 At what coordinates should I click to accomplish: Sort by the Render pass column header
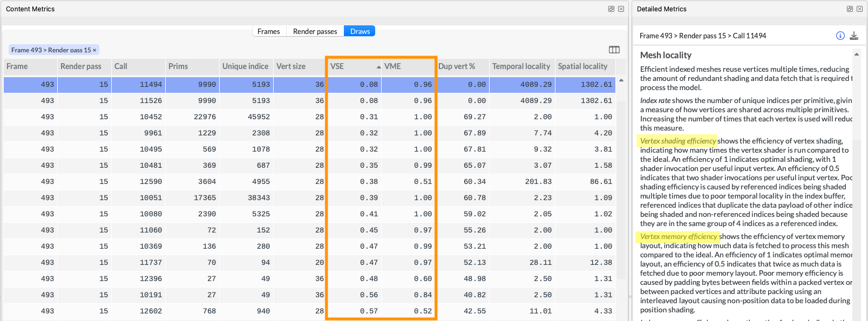point(84,66)
